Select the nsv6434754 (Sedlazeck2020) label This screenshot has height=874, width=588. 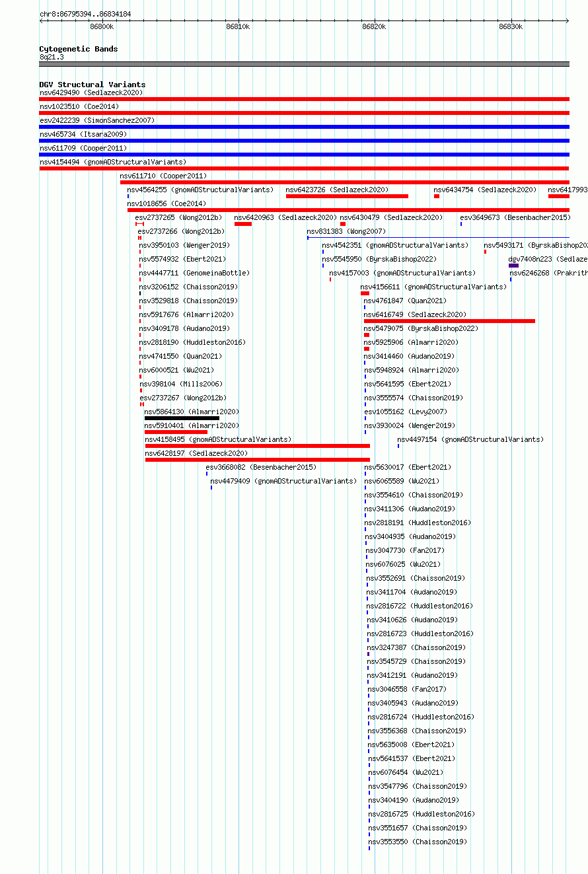point(485,190)
